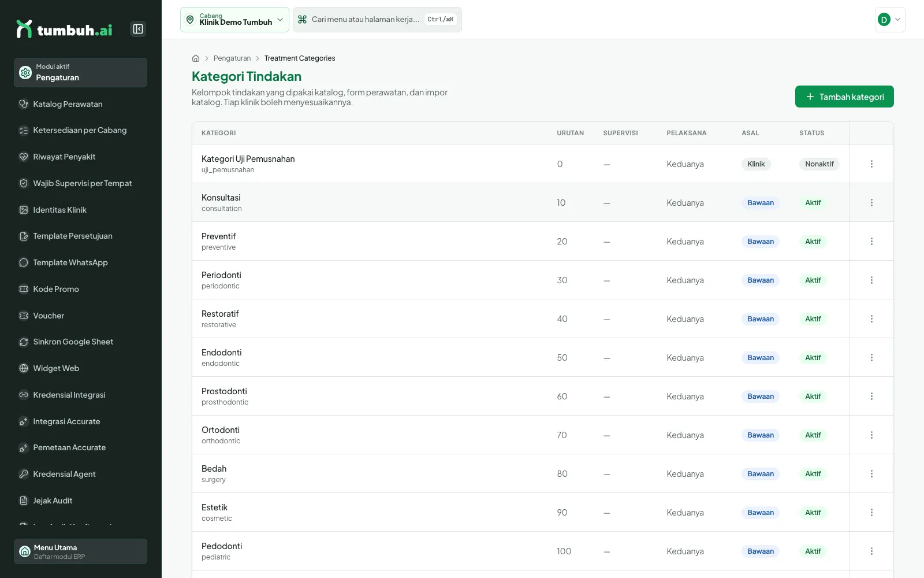The width and height of the screenshot is (924, 578).
Task: Go to Riwayat Penyakit
Action: pyautogui.click(x=80, y=157)
